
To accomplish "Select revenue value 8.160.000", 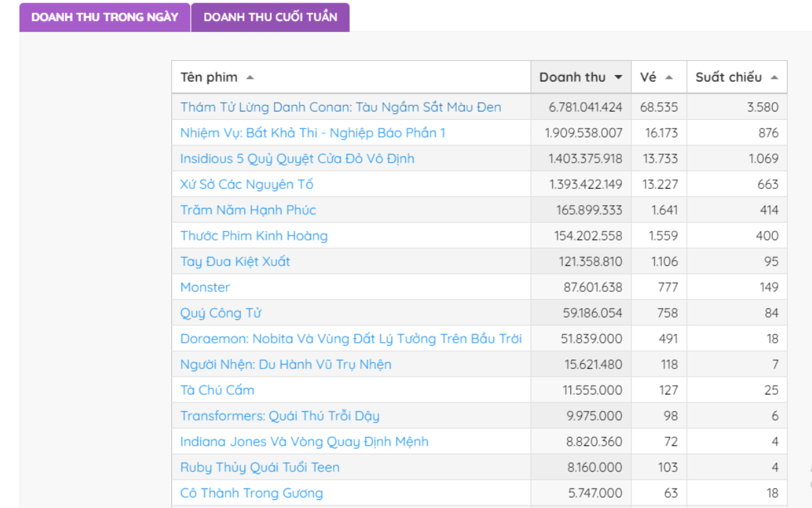I will (595, 467).
